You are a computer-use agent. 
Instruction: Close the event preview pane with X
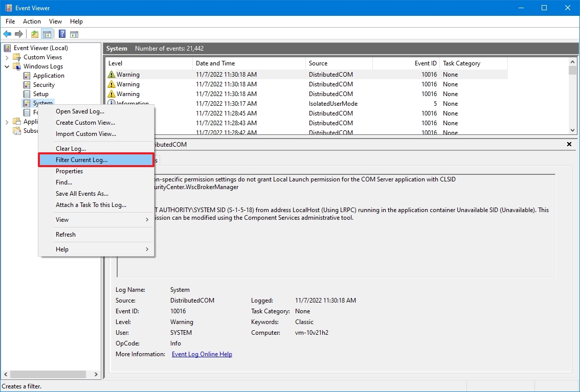[569, 145]
